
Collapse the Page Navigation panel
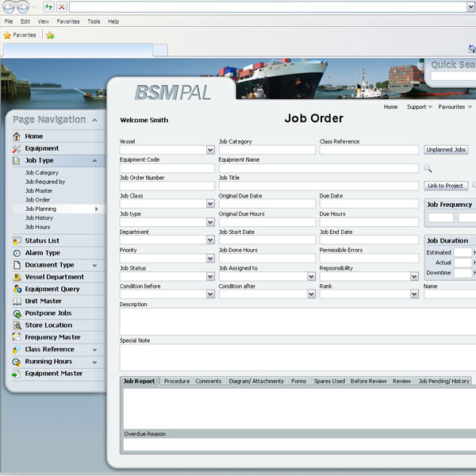click(x=94, y=120)
